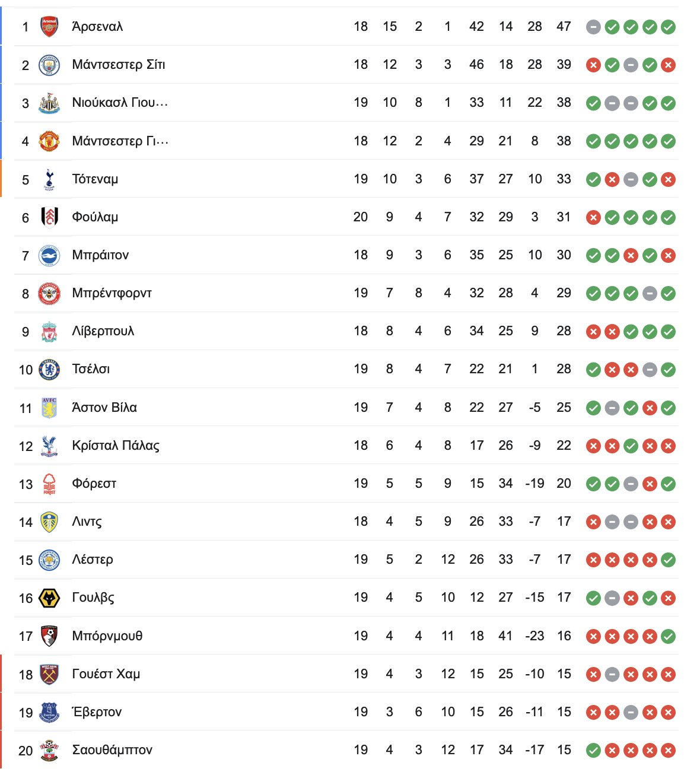The height and width of the screenshot is (775, 700).
Task: Open the Έβερτον team link
Action: click(97, 712)
